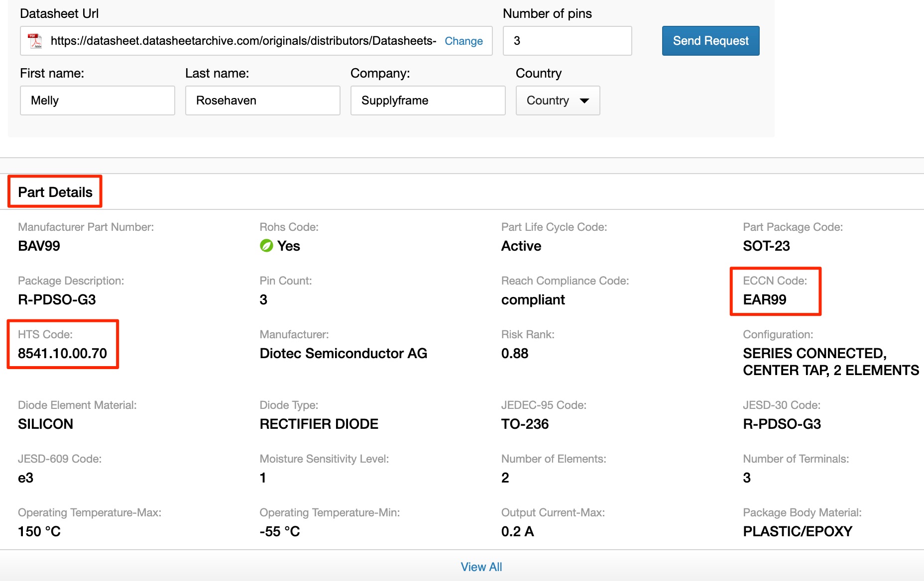Click the SILICON diode material value

click(45, 424)
